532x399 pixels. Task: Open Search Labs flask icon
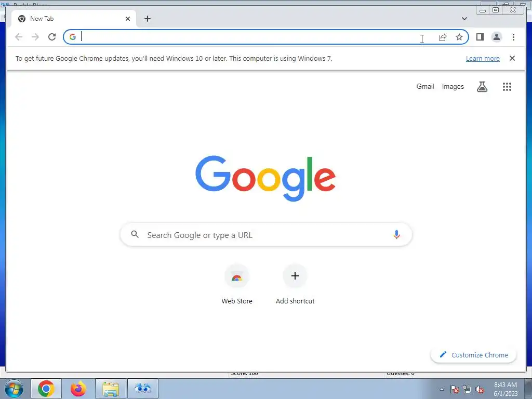point(482,87)
